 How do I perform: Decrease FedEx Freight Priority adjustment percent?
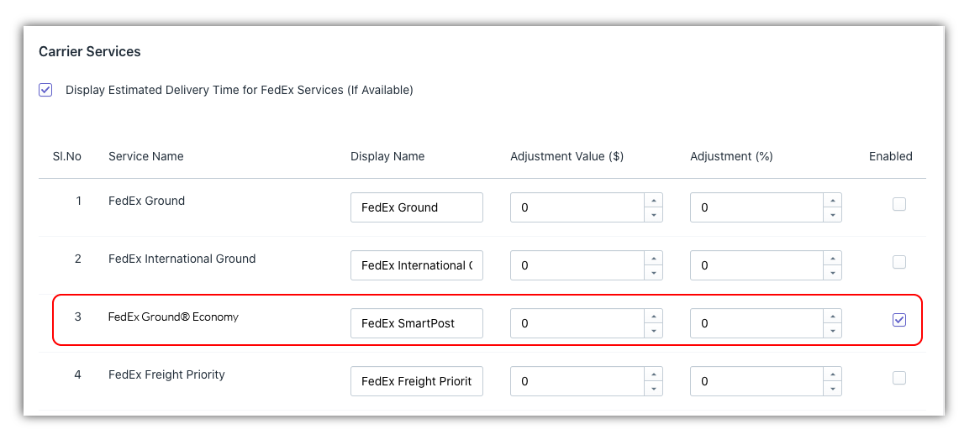833,389
